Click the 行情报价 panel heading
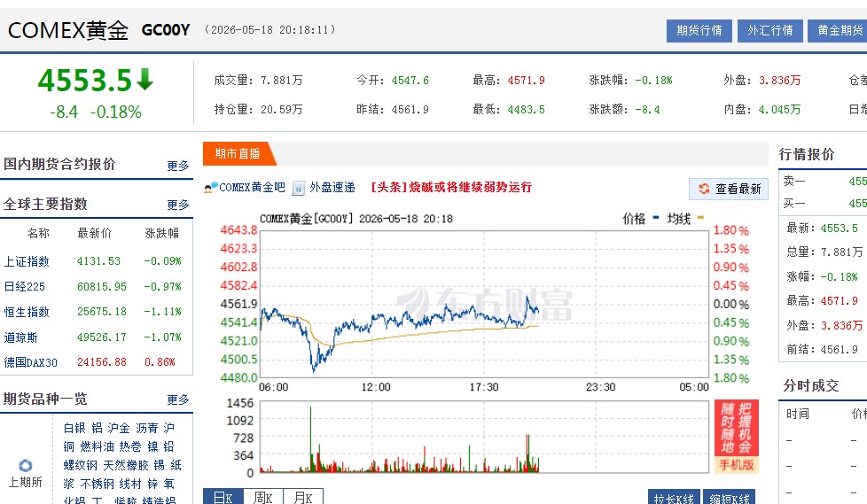The image size is (867, 504). [807, 154]
